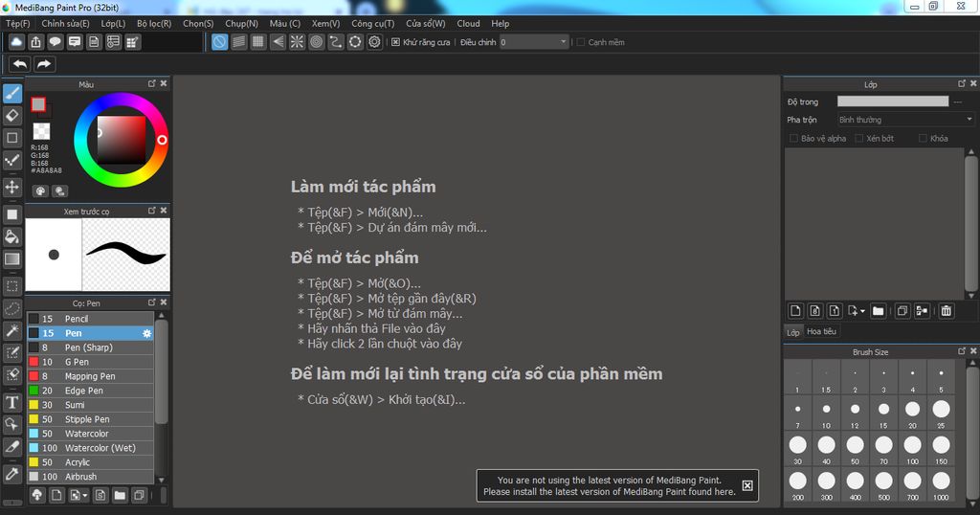The height and width of the screenshot is (515, 980).
Task: Select the G Pen brush
Action: (90, 362)
